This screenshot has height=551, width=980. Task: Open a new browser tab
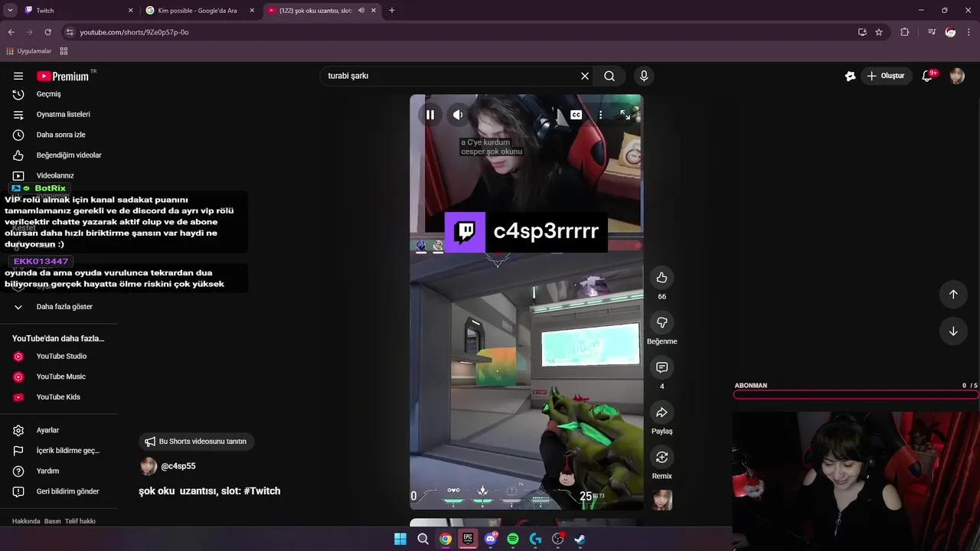(x=392, y=11)
